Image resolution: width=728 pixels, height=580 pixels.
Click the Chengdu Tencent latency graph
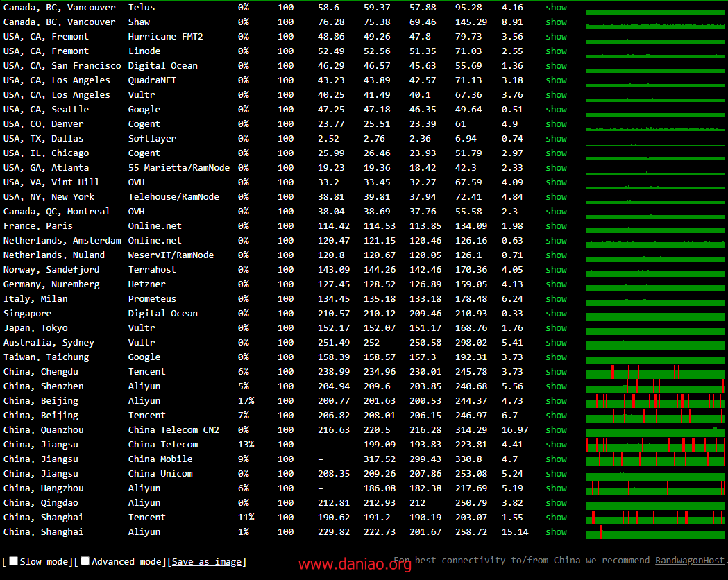656,372
